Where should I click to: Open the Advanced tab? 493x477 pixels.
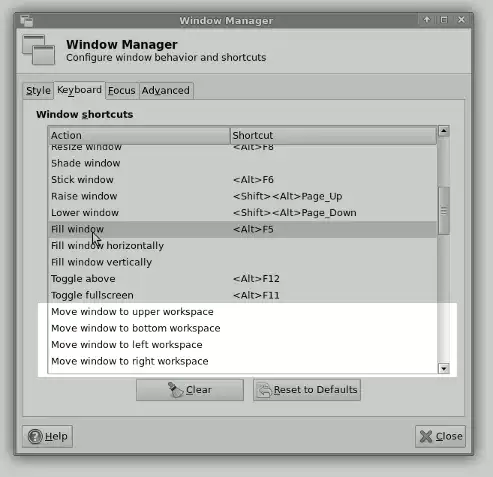[166, 90]
